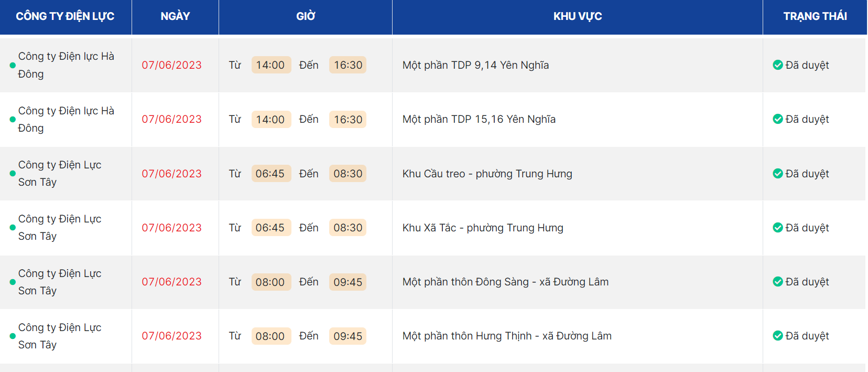Click 06:45 start time for Khu Cầu treo
The width and height of the screenshot is (868, 372).
270,174
